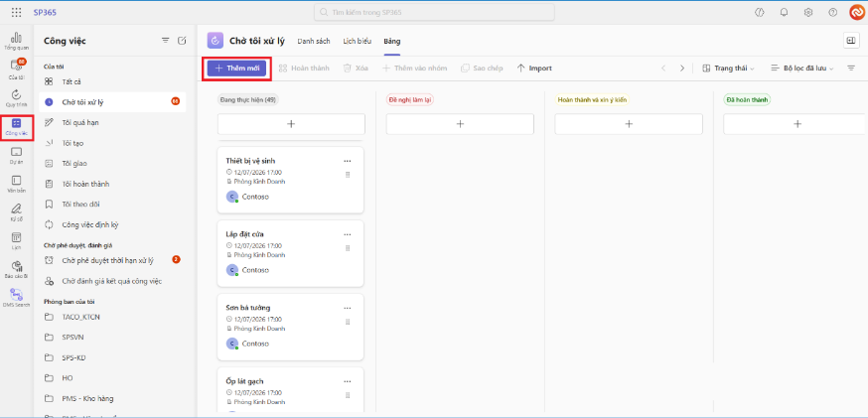Open the Báo cáo BI reports module
868x418 pixels.
(16, 268)
